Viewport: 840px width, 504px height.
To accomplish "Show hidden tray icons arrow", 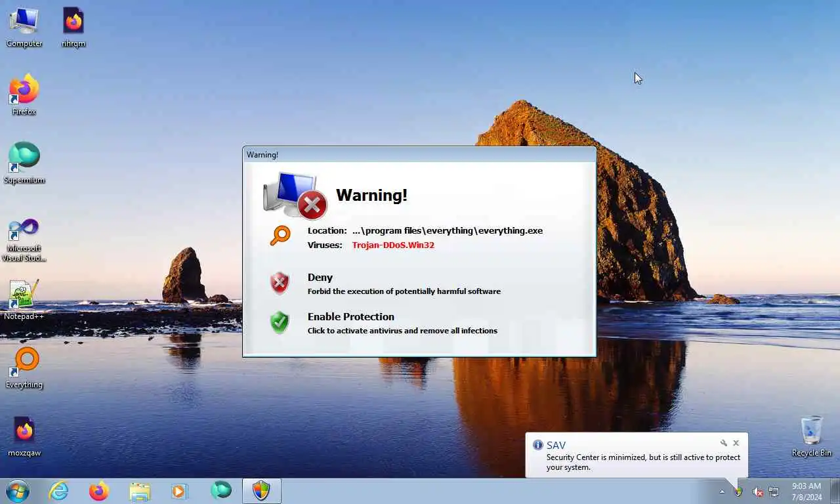I will (722, 492).
